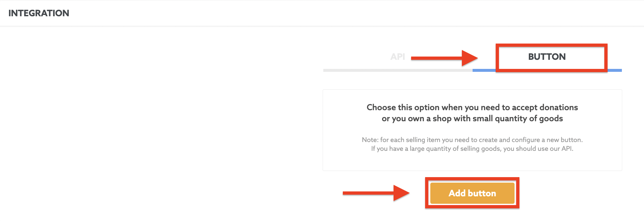Click the red arrow pointing at BUTTON tab
This screenshot has height=221, width=644.
(x=444, y=58)
